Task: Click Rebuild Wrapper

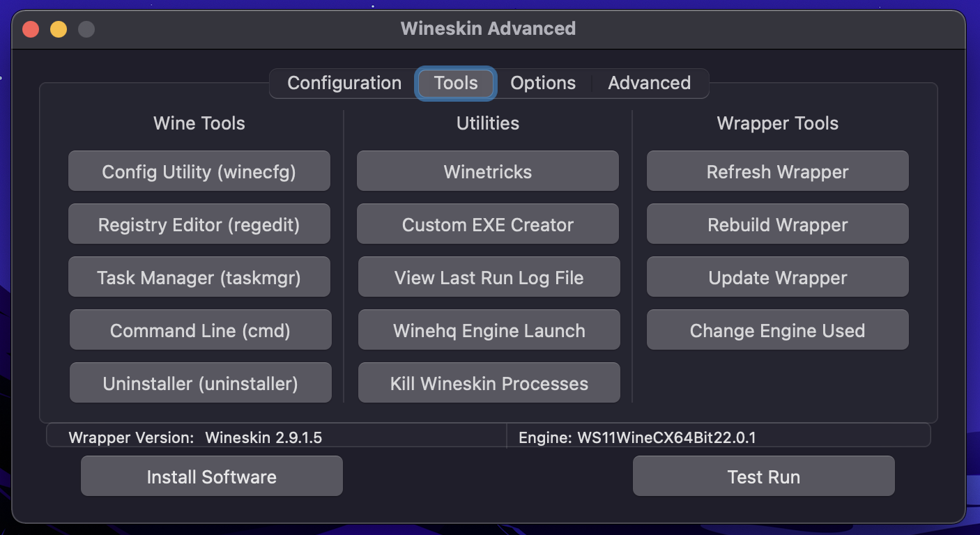Action: [778, 224]
